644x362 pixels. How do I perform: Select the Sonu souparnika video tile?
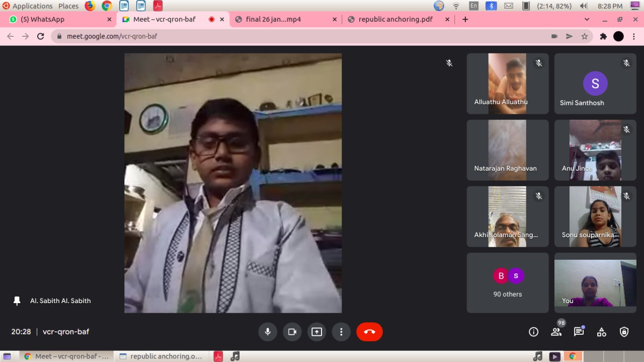point(595,216)
